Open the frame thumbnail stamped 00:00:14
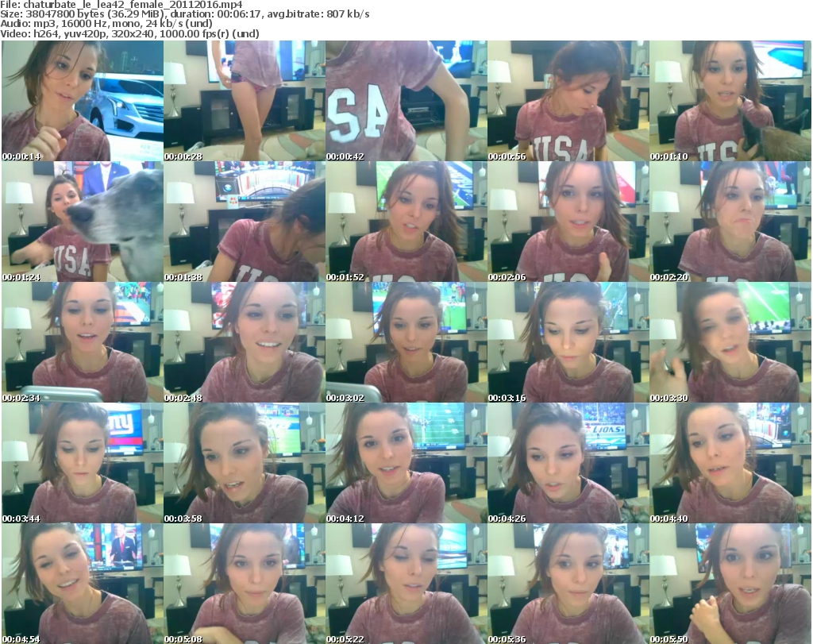 click(83, 101)
